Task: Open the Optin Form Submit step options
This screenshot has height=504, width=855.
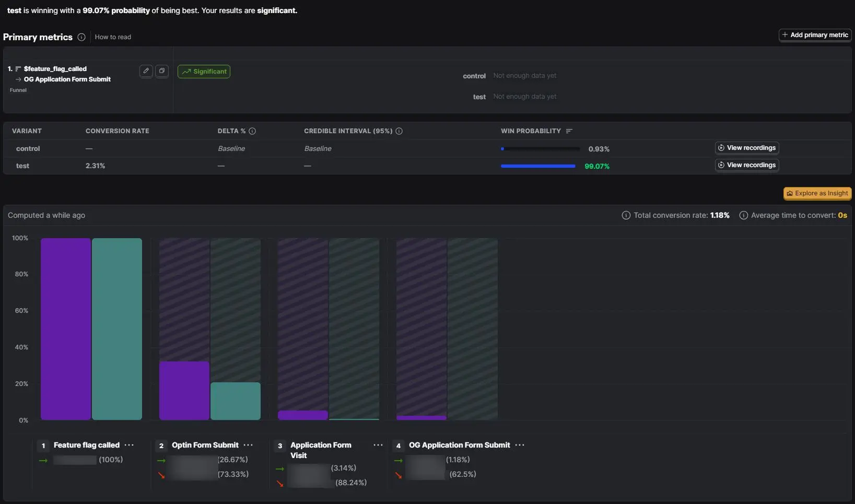Action: [248, 445]
